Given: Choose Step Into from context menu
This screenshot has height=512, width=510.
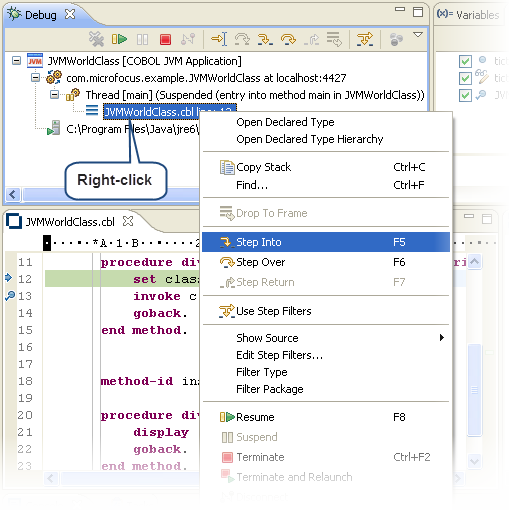Looking at the screenshot, I should coord(326,242).
